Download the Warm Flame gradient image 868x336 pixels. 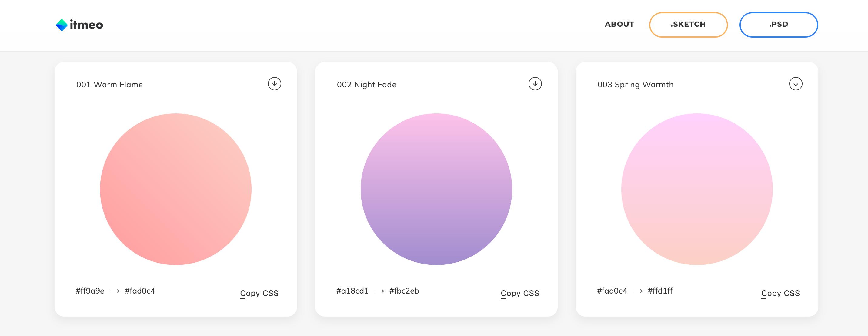274,84
